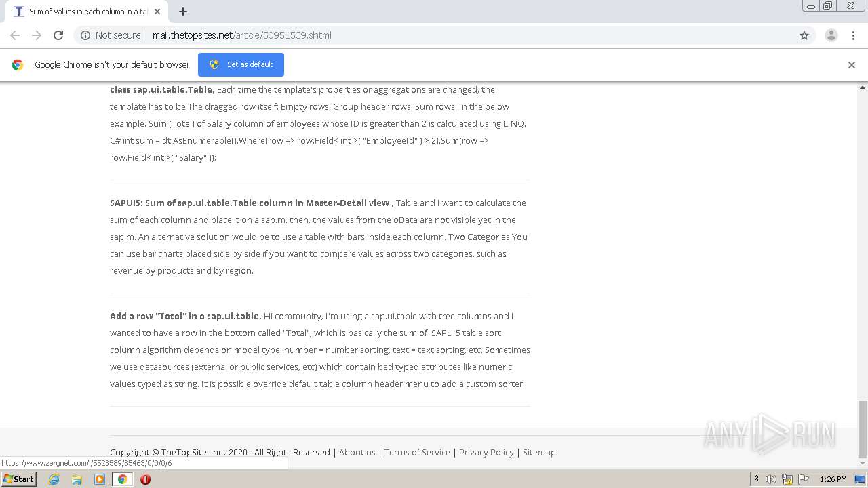Open File Explorer folder icon in taskbar
Image resolution: width=868 pixels, height=488 pixels.
[x=77, y=479]
